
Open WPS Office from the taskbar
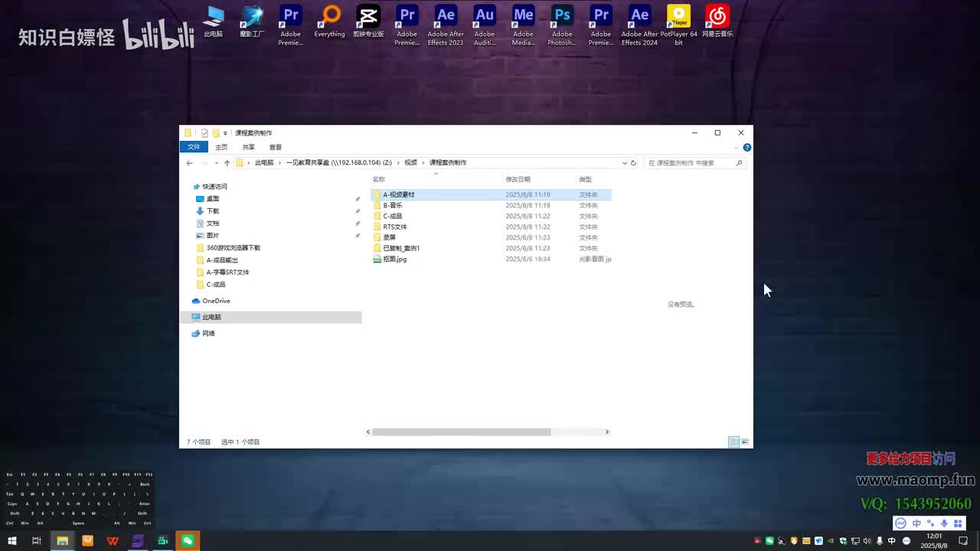click(113, 541)
